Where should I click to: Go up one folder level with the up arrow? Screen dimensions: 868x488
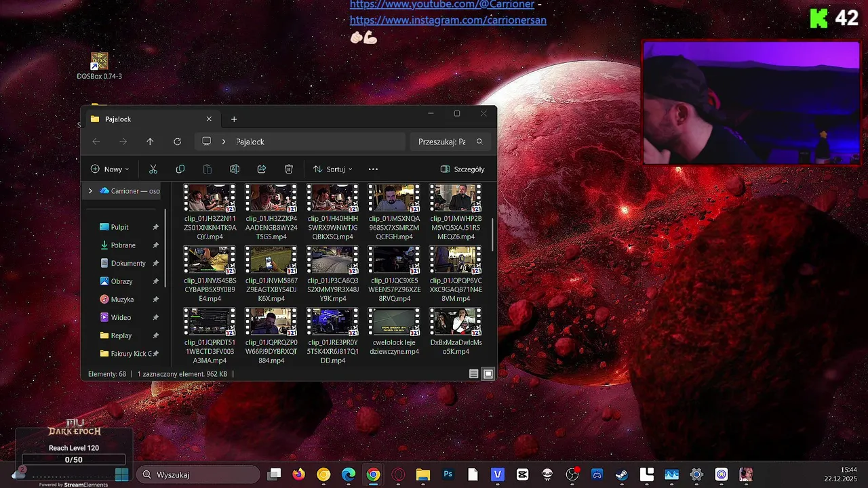tap(150, 142)
